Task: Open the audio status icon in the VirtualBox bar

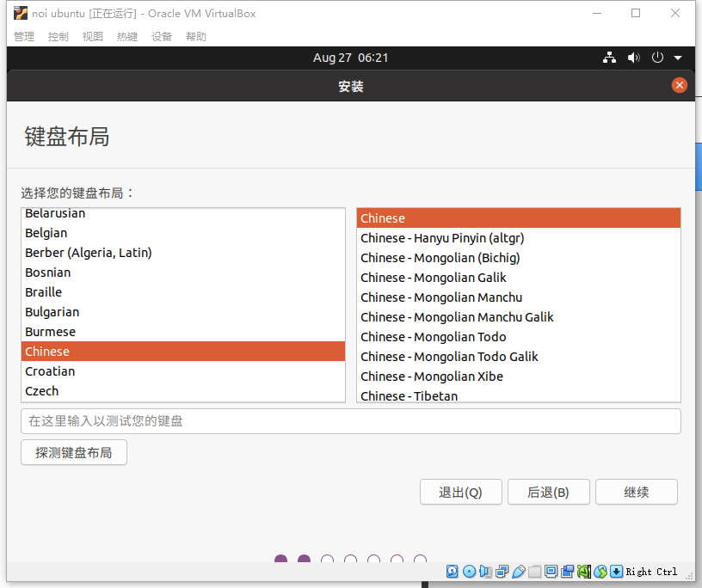Action: click(x=486, y=572)
